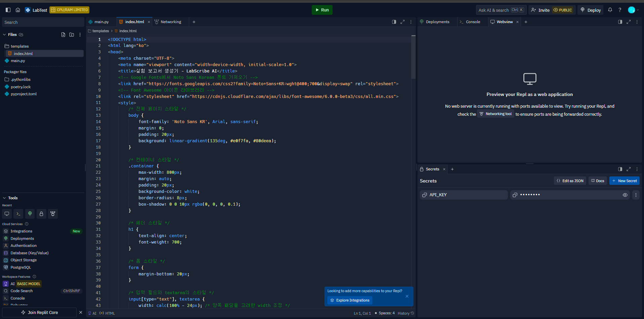Click the file Search field
644x319 pixels.
[43, 22]
